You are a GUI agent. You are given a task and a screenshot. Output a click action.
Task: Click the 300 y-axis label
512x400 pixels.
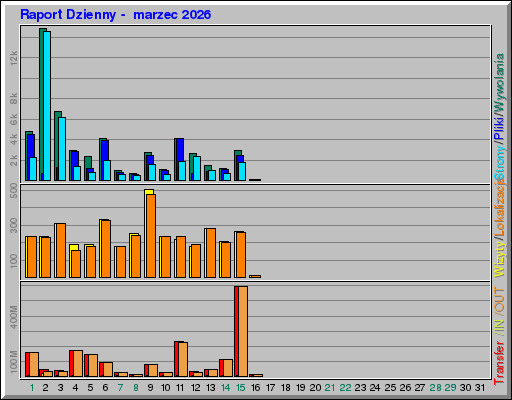click(14, 226)
